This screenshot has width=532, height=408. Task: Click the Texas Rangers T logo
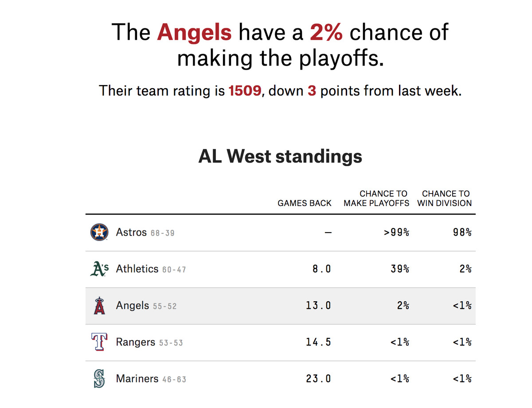(x=99, y=342)
